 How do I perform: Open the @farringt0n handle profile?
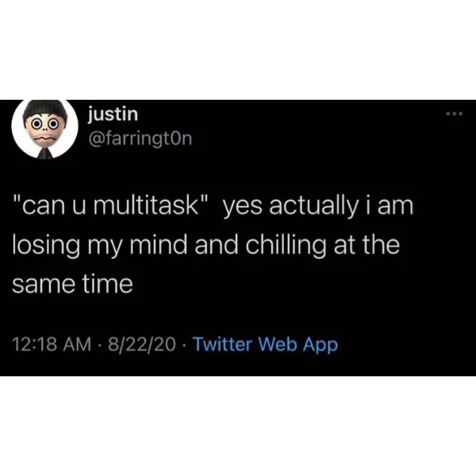point(140,139)
